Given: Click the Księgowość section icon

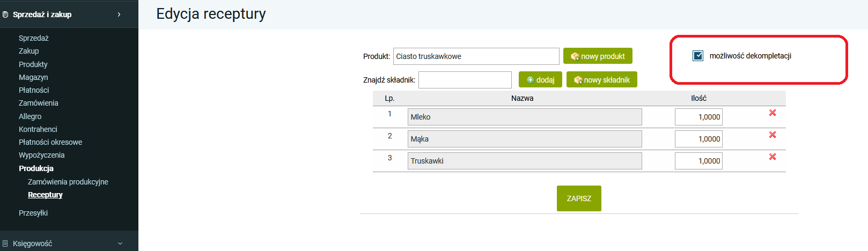Looking at the screenshot, I should 5,243.
